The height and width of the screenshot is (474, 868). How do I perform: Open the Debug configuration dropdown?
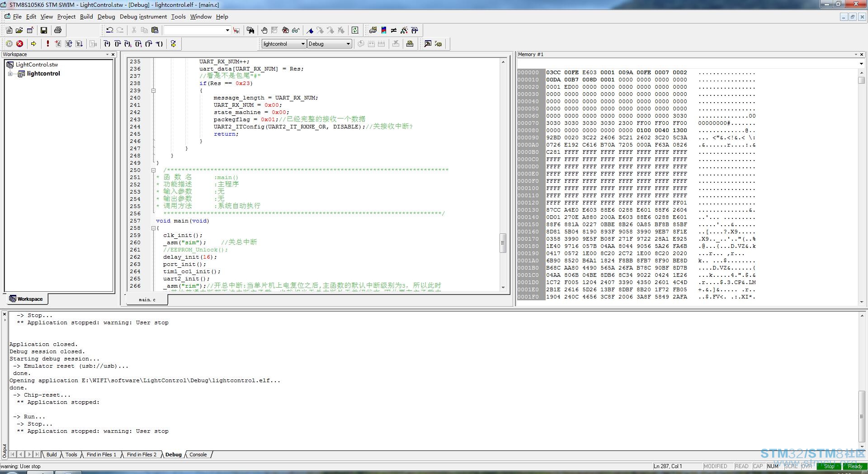tap(348, 44)
